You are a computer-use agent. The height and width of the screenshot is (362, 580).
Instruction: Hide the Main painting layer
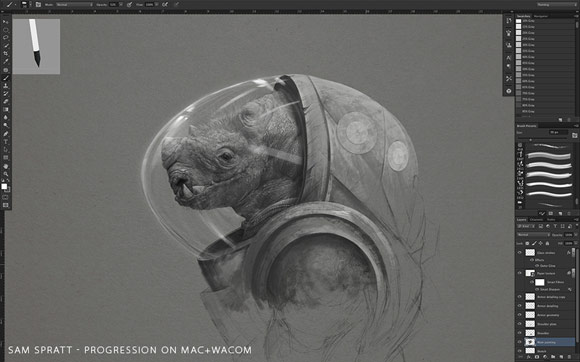click(520, 342)
